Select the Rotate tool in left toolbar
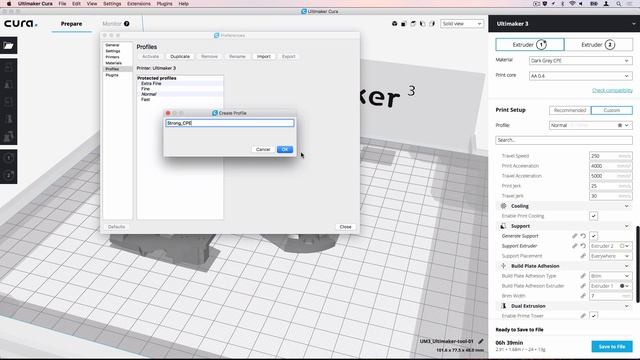The width and height of the screenshot is (640, 360). click(x=9, y=102)
